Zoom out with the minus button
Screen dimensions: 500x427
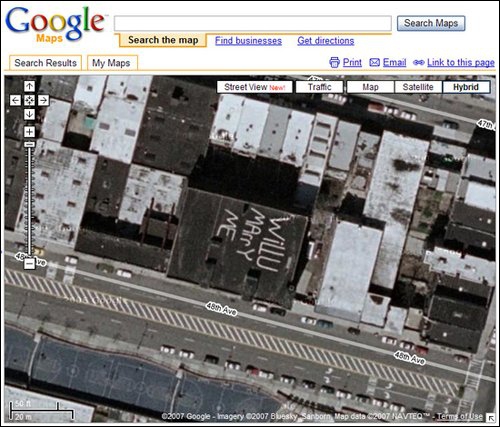(29, 264)
